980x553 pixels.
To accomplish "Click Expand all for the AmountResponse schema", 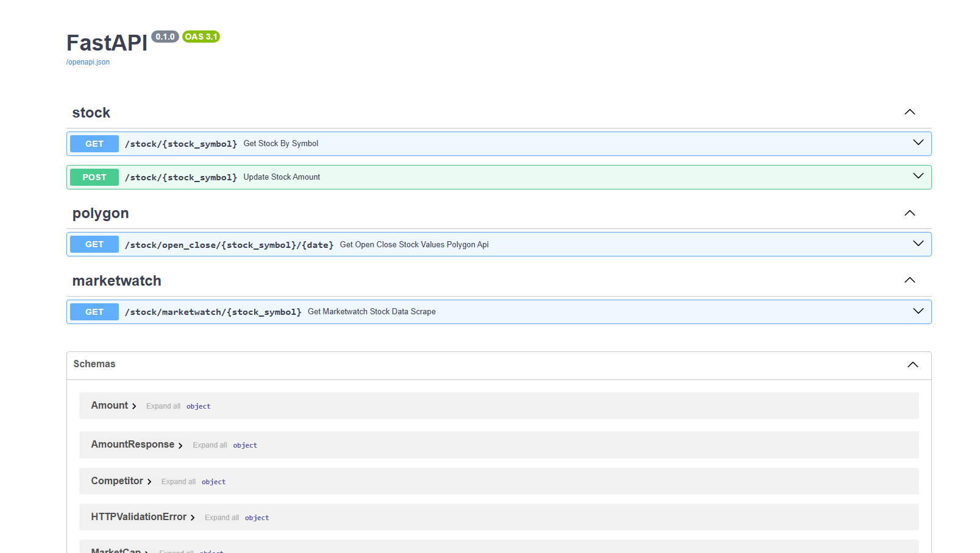I will coord(210,445).
